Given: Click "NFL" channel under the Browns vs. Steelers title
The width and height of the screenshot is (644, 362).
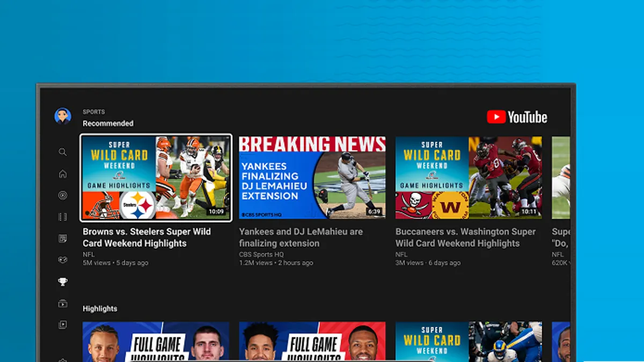Looking at the screenshot, I should coord(89,254).
